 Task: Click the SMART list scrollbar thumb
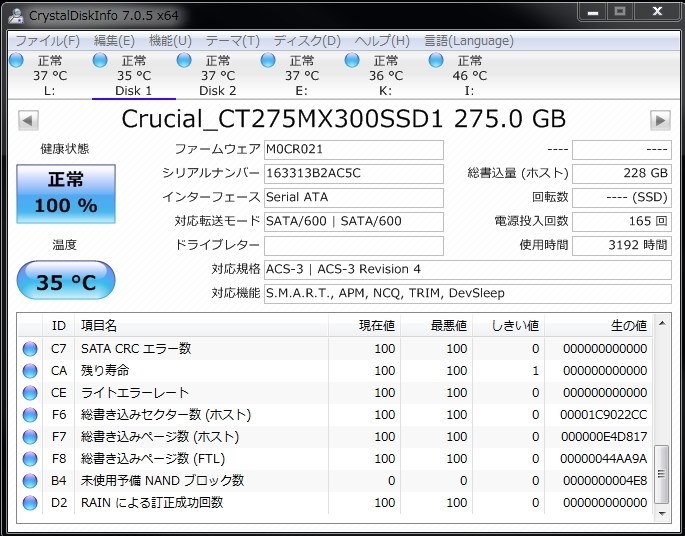click(662, 474)
